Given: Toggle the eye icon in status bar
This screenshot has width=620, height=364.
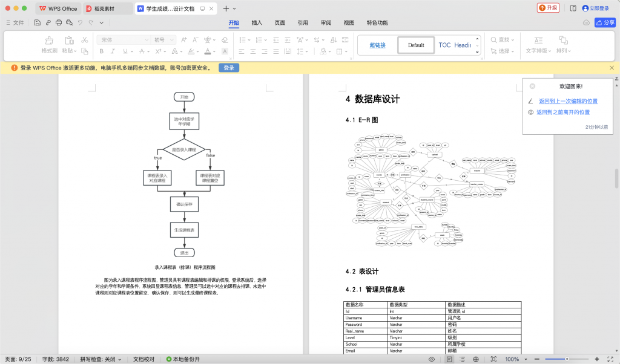Looking at the screenshot, I should point(431,359).
